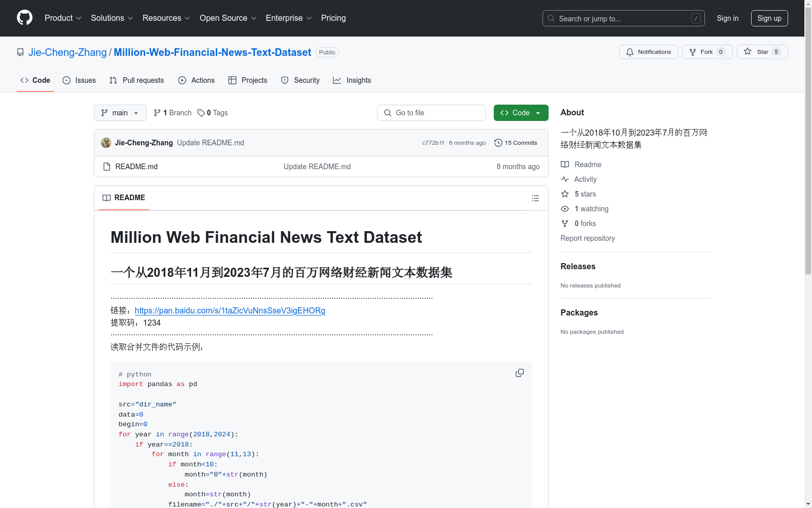
Task: Click the fork count badge showing 0
Action: click(x=721, y=52)
